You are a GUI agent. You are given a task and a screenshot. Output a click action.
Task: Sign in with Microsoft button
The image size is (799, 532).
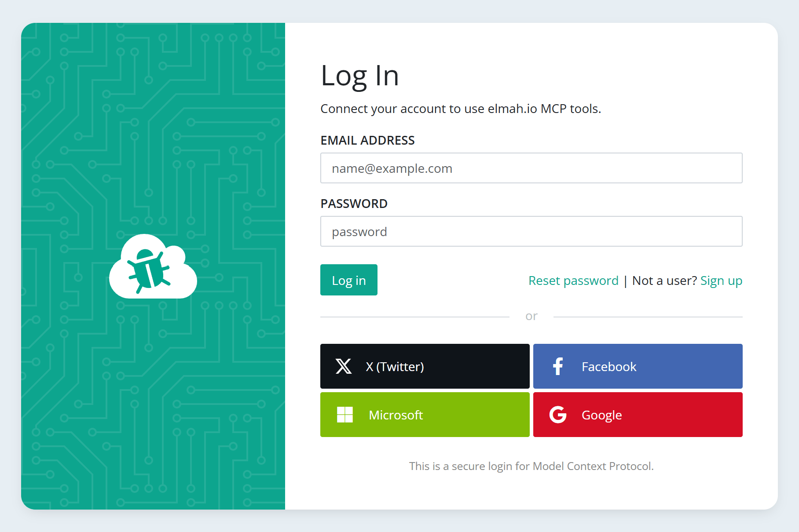425,415
